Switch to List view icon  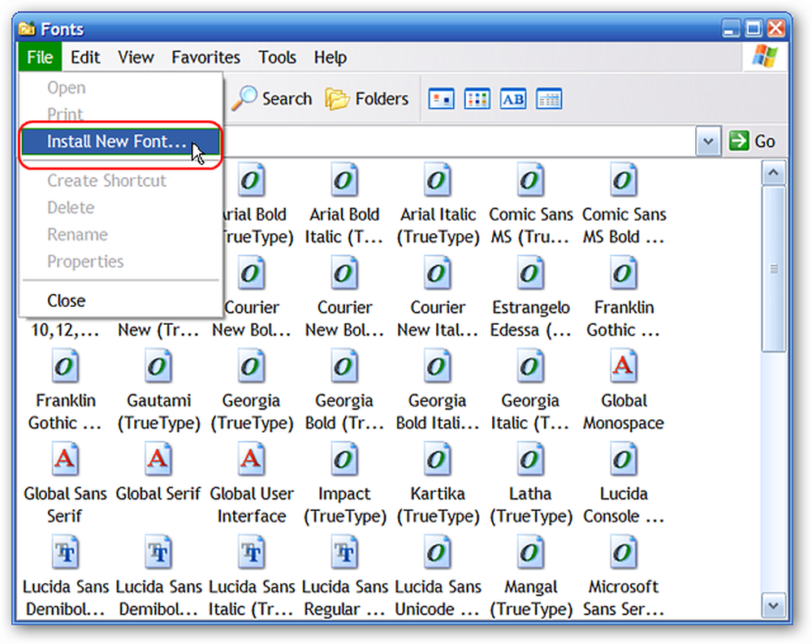[x=477, y=99]
